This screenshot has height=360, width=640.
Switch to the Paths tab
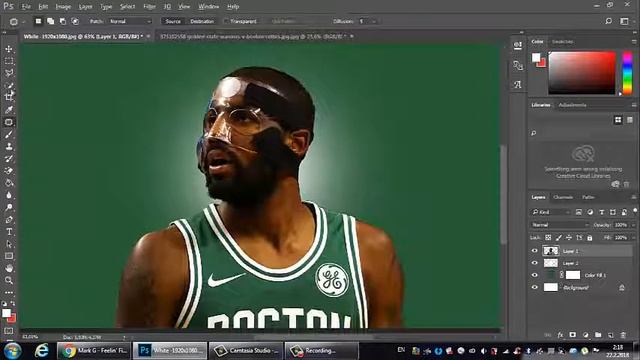[588, 197]
